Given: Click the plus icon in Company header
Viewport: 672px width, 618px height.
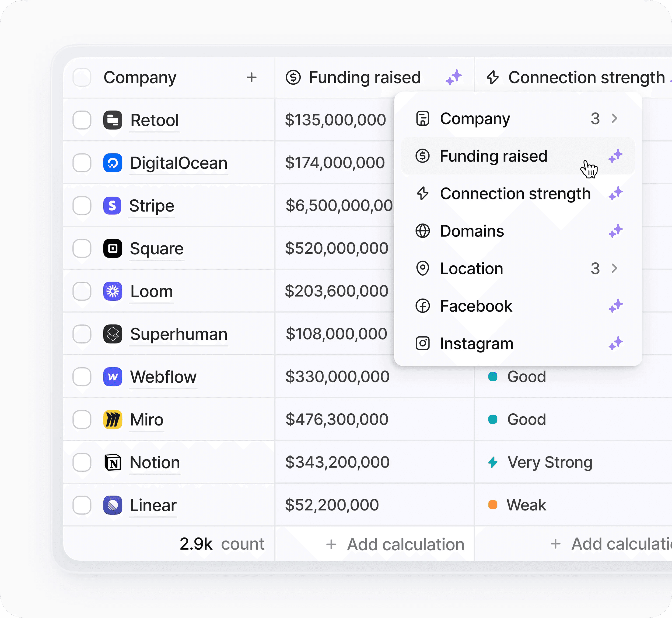Looking at the screenshot, I should (x=252, y=78).
